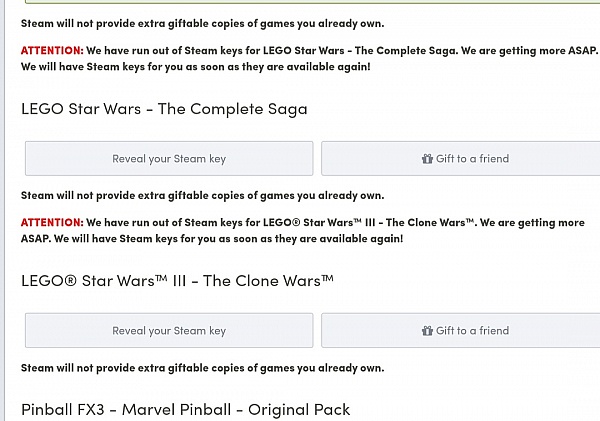The height and width of the screenshot is (421, 600).
Task: Click the out-of-keys message mentioning The Clone Wars™
Action: tap(303, 230)
